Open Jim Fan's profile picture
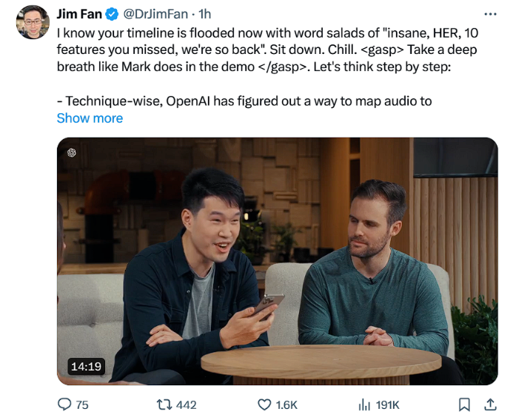This screenshot has width=513, height=420. pos(33,22)
